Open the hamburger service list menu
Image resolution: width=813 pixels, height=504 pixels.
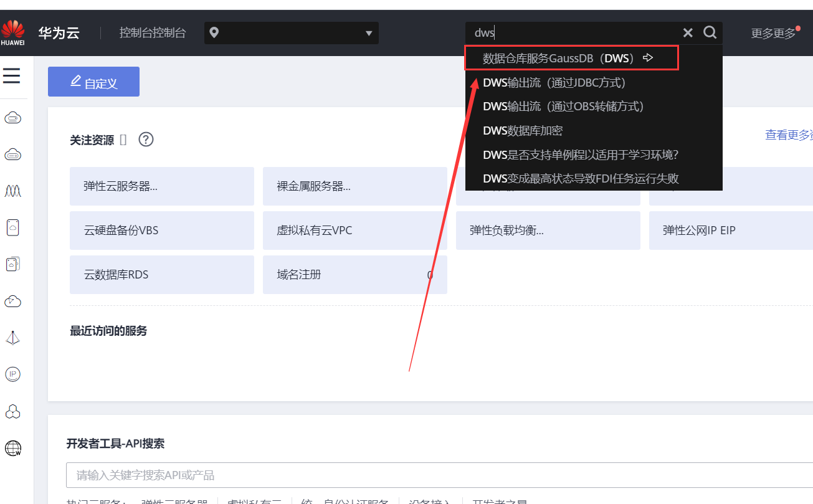[x=12, y=76]
